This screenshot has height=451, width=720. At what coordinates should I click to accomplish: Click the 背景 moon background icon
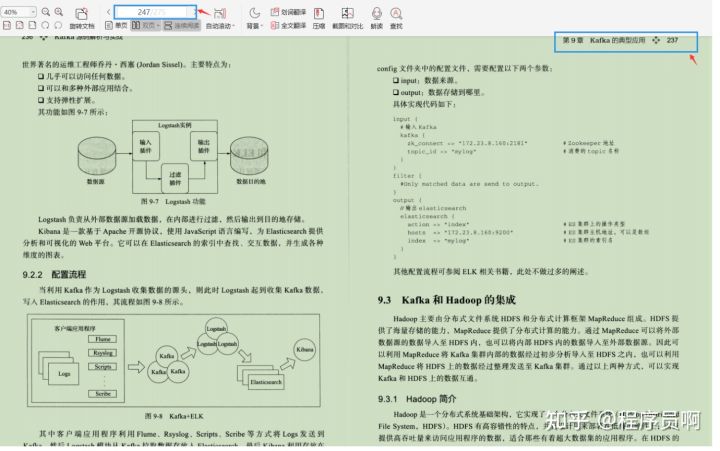(254, 13)
